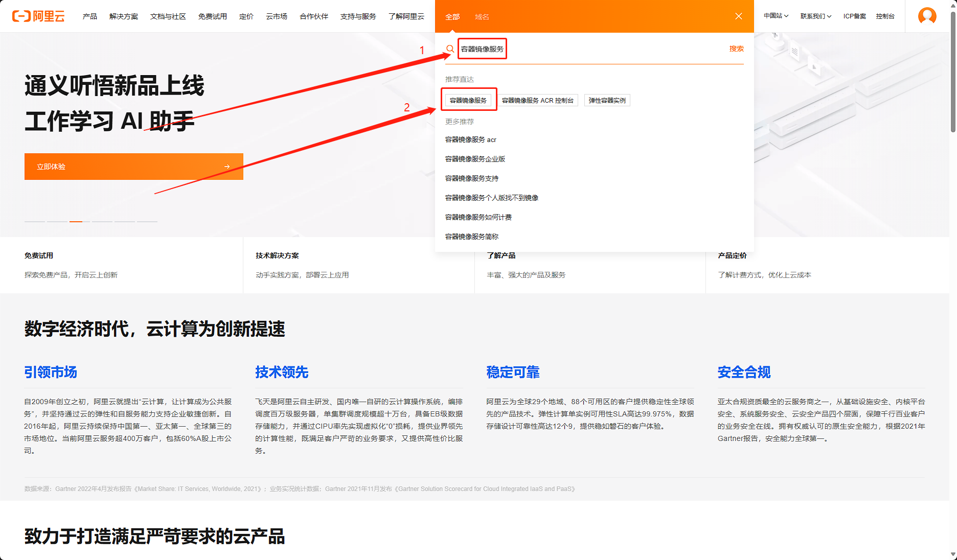Screen dimensions: 957x560
Task: Open the 文档与社区 navigation menu
Action: [x=168, y=16]
